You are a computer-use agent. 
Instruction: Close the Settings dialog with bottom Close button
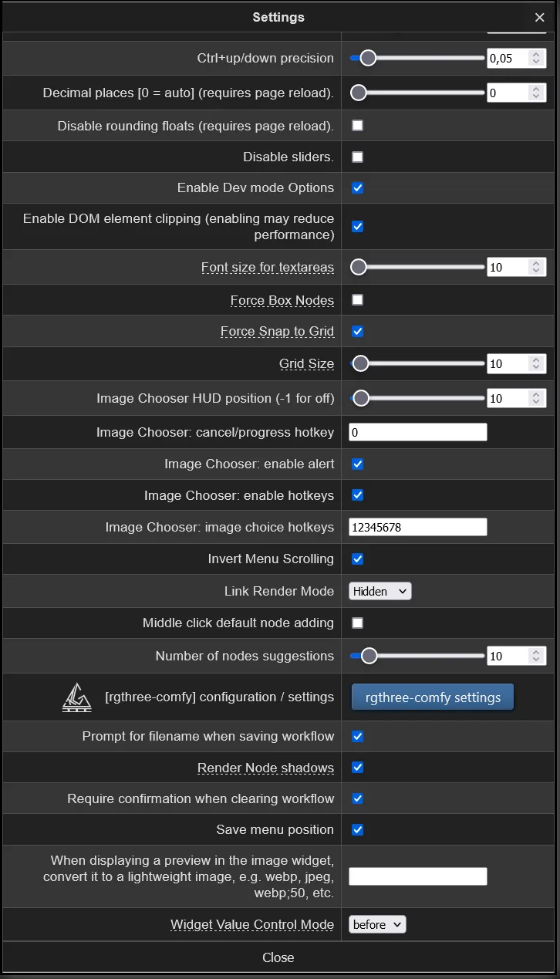(x=278, y=957)
